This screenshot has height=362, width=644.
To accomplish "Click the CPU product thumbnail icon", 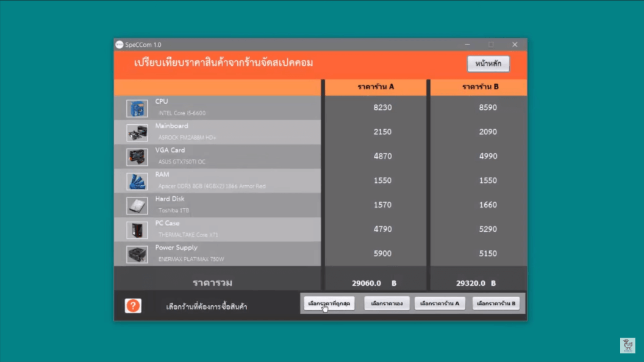I will tap(137, 108).
